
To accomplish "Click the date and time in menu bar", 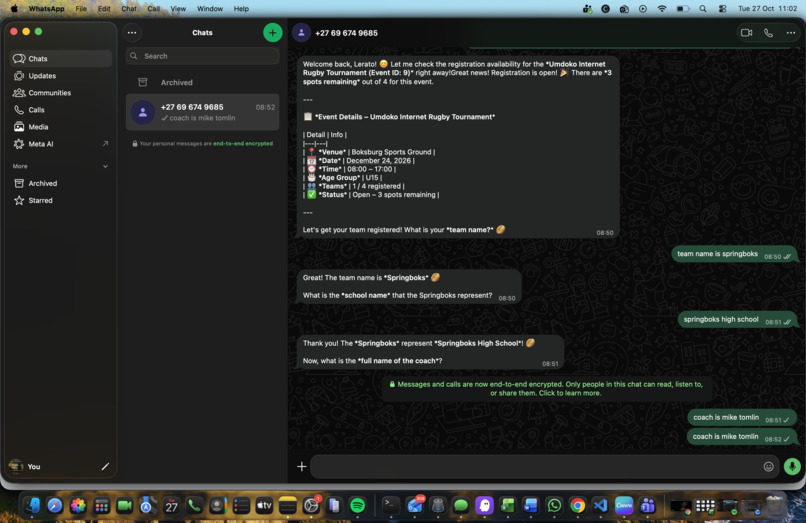I will (767, 9).
